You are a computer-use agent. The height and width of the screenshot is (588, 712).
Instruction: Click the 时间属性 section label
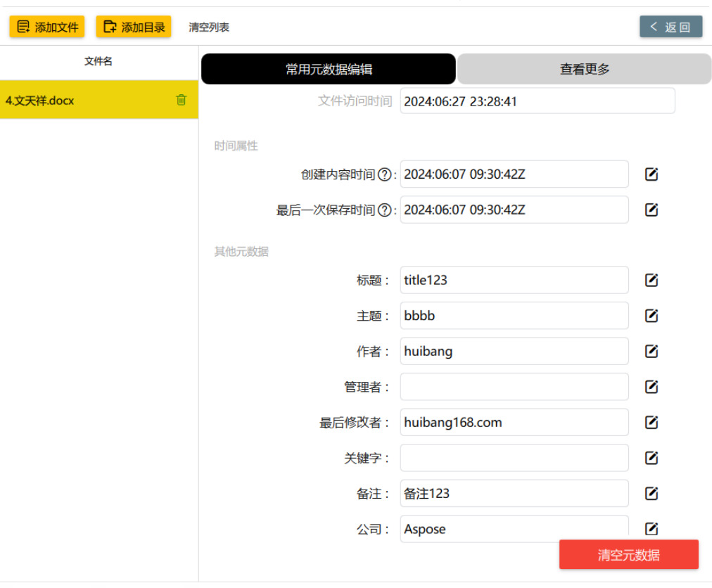pyautogui.click(x=236, y=146)
